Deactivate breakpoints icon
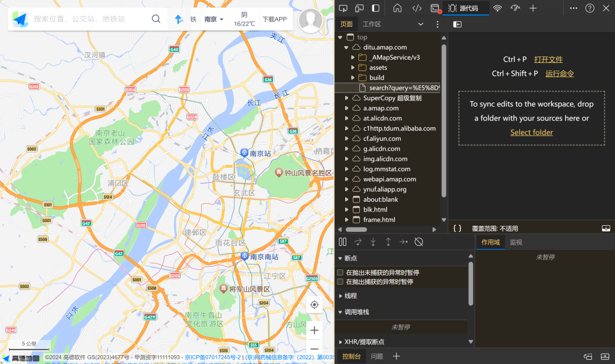615x364 pixels. (419, 242)
